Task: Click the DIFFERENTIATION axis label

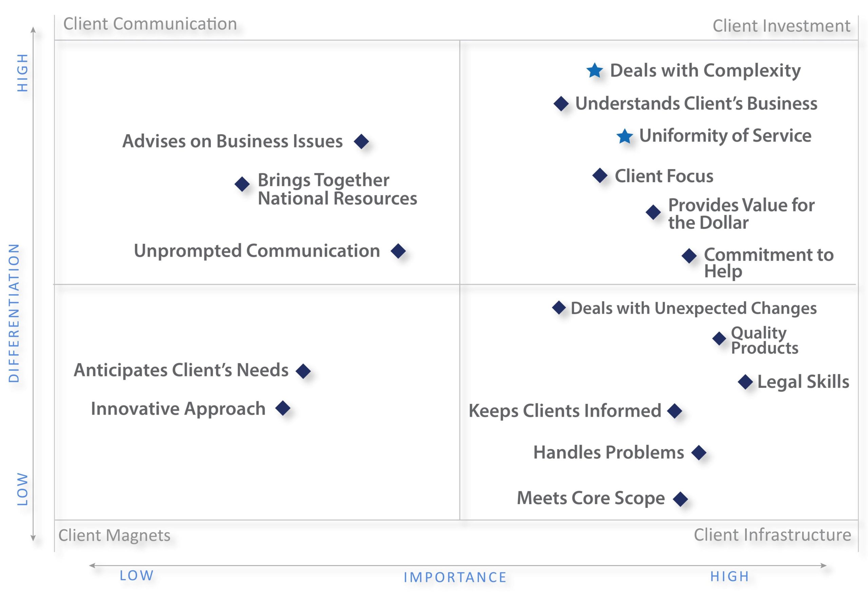Action: click(x=14, y=313)
